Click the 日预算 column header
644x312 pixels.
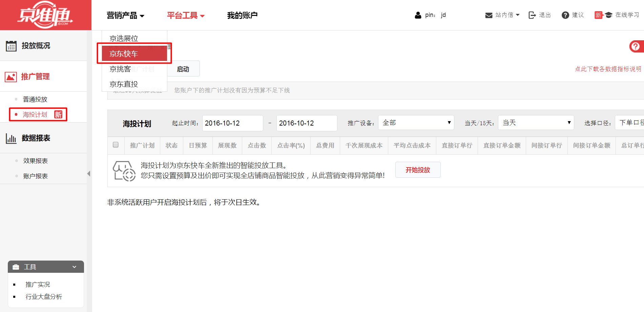coord(198,146)
